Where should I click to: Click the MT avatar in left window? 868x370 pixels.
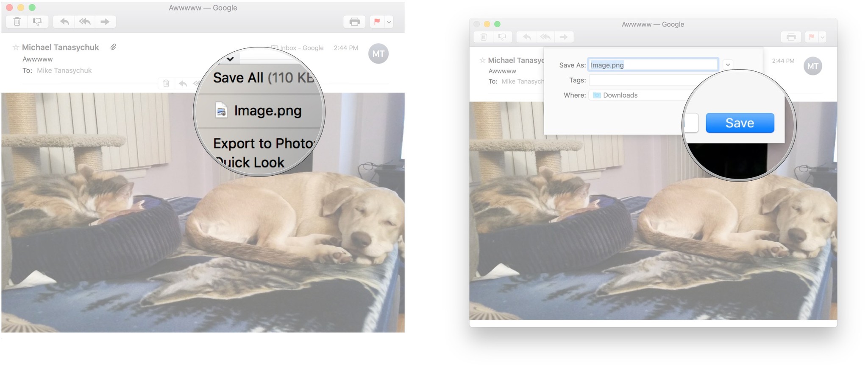378,53
